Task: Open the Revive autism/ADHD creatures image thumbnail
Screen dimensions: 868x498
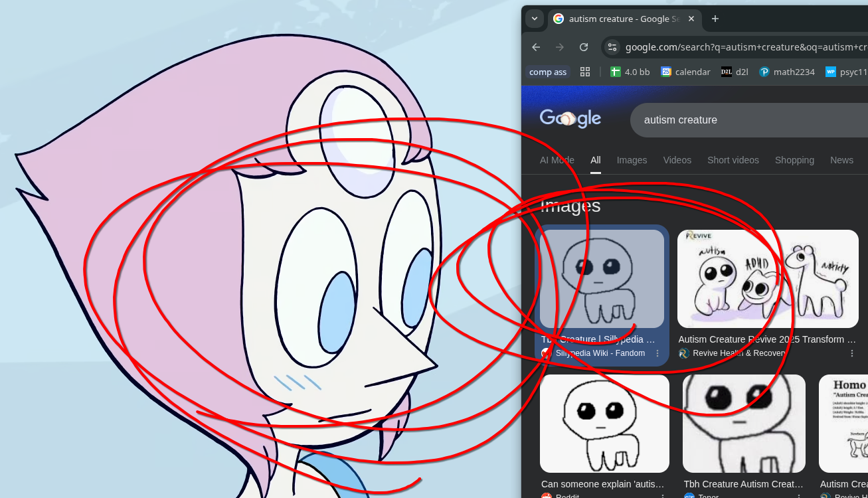Action: pos(768,279)
